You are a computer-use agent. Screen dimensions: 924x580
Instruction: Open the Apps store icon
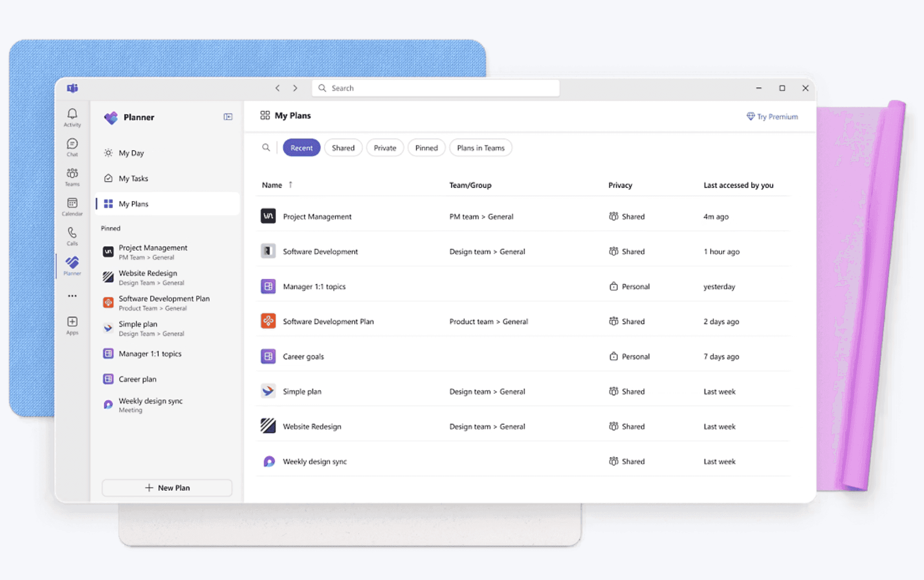[72, 324]
